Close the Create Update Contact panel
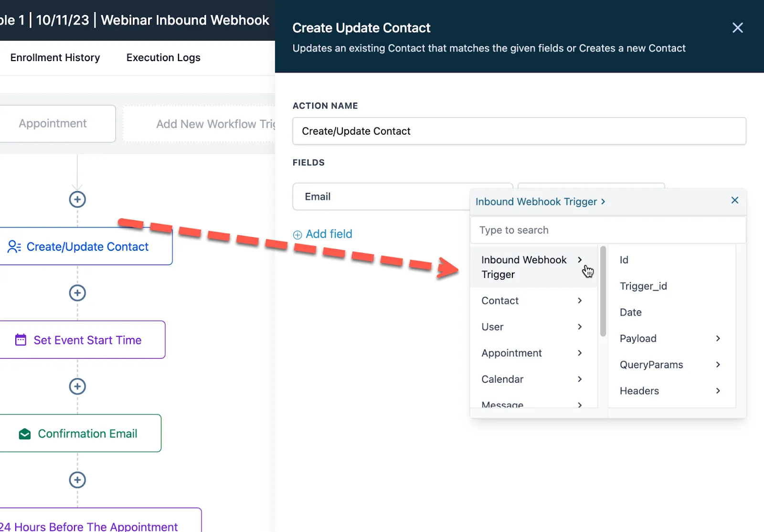Screen dimensions: 764x532 [x=738, y=28]
